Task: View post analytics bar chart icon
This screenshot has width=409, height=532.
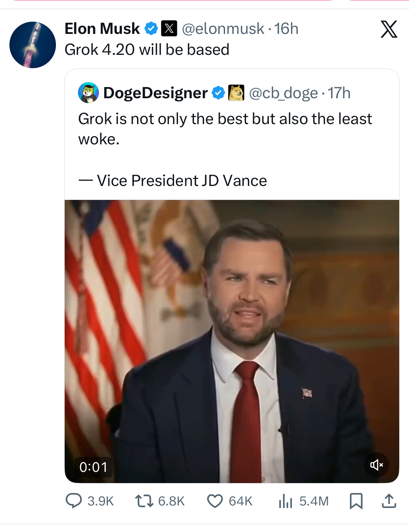Action: (285, 501)
